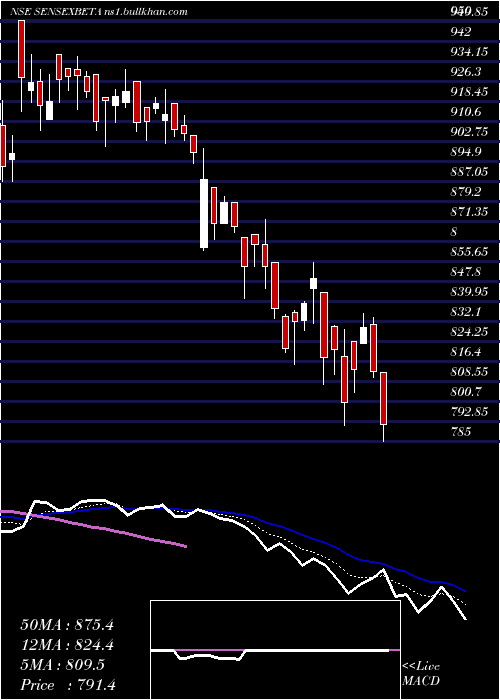Viewport: 500px width, 700px height.
Task: Select the 5MA : 809.5 readout
Action: [x=63, y=665]
